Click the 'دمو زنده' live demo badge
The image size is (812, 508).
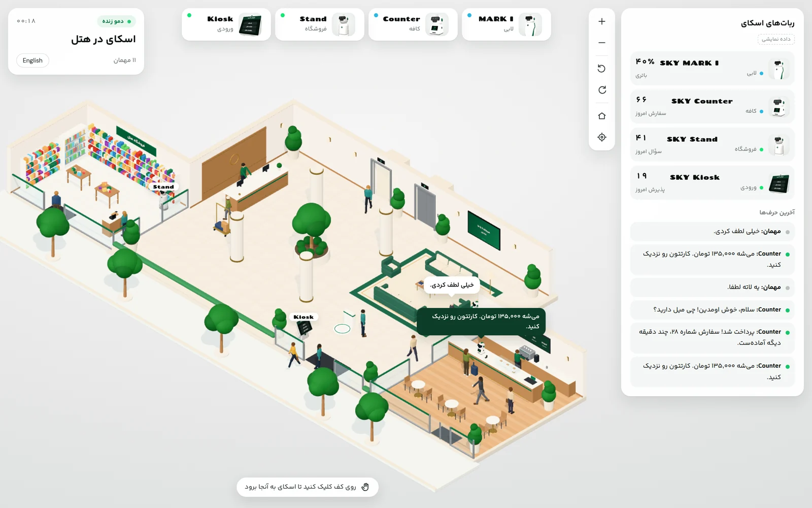pos(116,21)
